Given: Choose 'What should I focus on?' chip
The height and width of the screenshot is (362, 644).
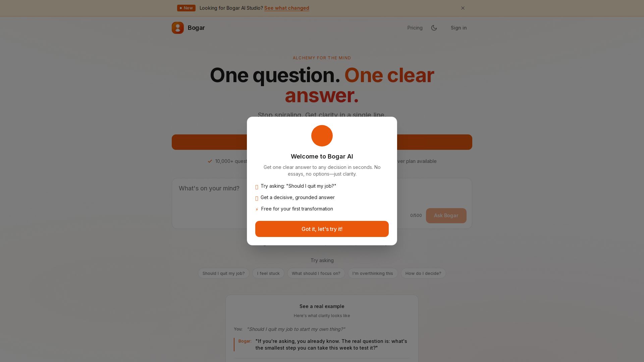Looking at the screenshot, I should (x=316, y=273).
